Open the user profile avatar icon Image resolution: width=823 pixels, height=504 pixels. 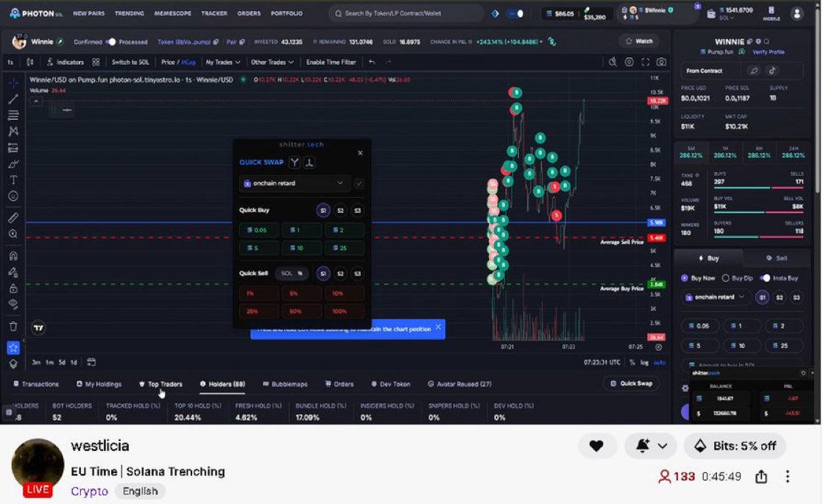coord(796,14)
